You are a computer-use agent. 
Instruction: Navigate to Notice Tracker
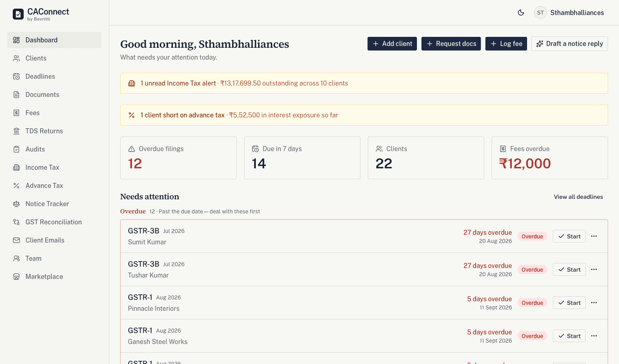(54, 204)
